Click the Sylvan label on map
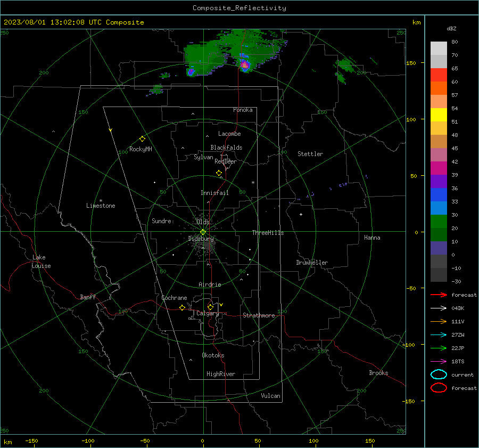The width and height of the screenshot is (479, 448). point(203,157)
